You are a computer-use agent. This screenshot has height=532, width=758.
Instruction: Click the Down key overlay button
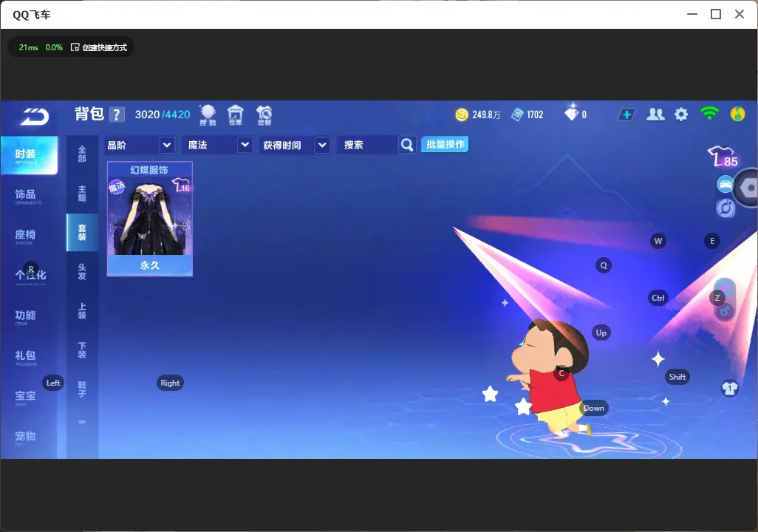pos(594,408)
